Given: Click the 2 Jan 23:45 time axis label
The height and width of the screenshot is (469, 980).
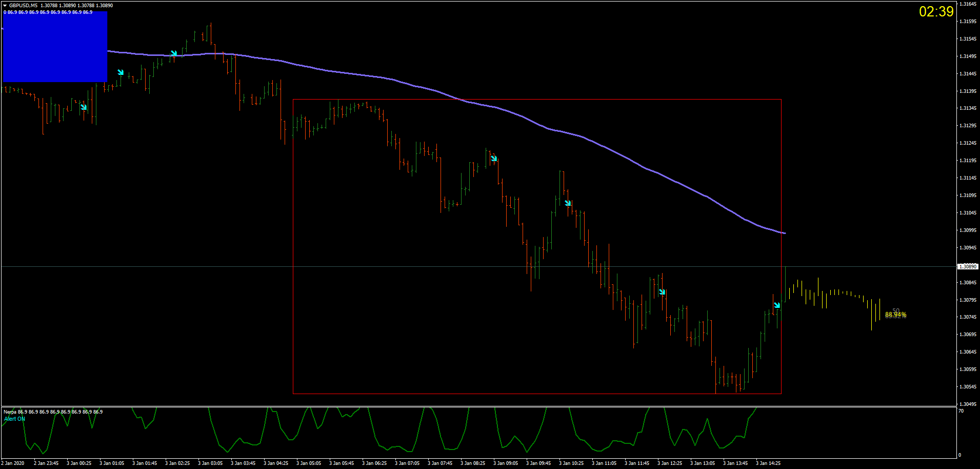Looking at the screenshot, I should coord(46,463).
